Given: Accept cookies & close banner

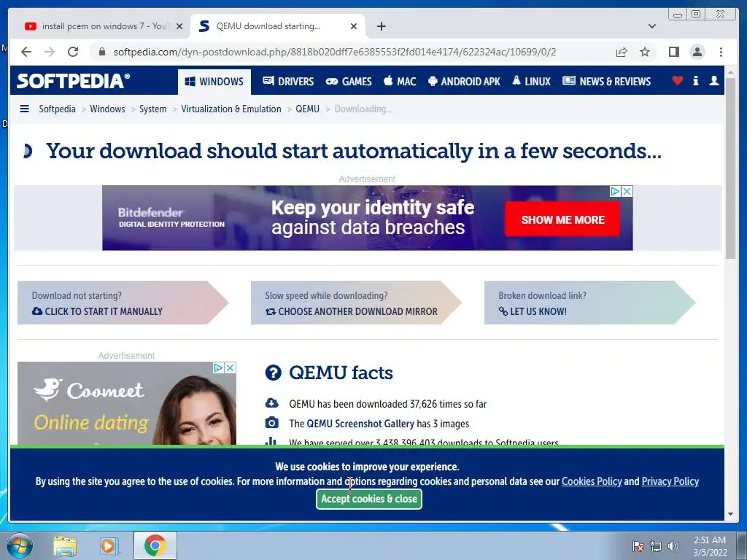Looking at the screenshot, I should [x=368, y=499].
